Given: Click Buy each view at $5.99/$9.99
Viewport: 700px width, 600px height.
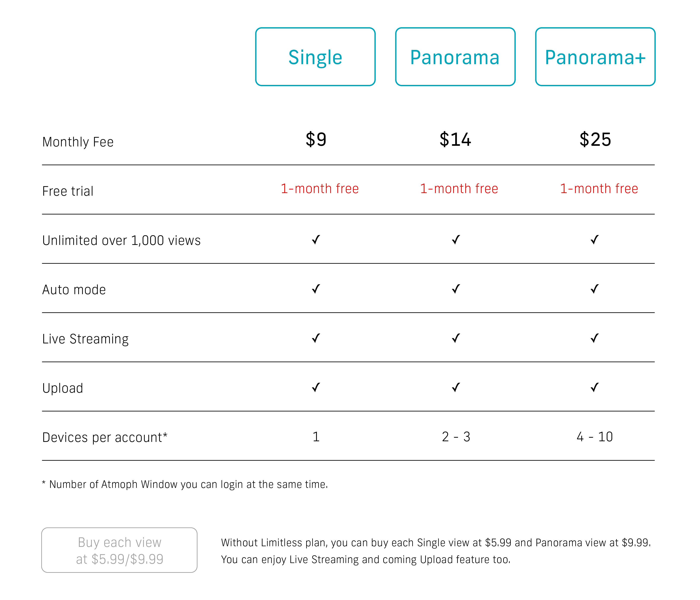Looking at the screenshot, I should point(119,550).
